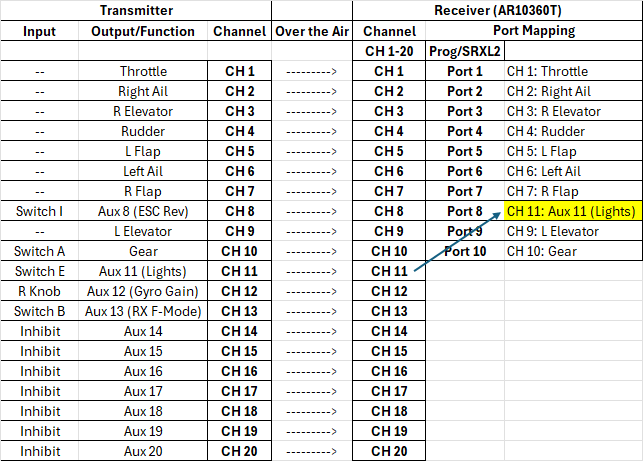This screenshot has width=643, height=461.
Task: Select the Port 8 cell
Action: point(464,211)
